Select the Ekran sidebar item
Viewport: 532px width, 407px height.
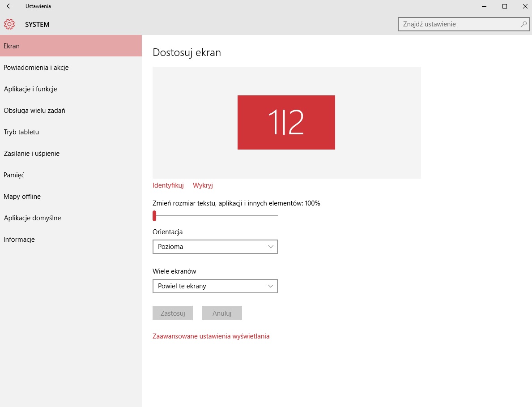pyautogui.click(x=71, y=46)
